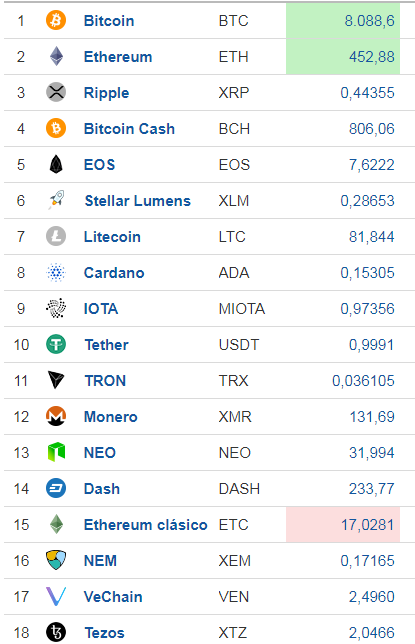415x644 pixels.
Task: Click the Tezos black circle icon
Action: point(56,632)
